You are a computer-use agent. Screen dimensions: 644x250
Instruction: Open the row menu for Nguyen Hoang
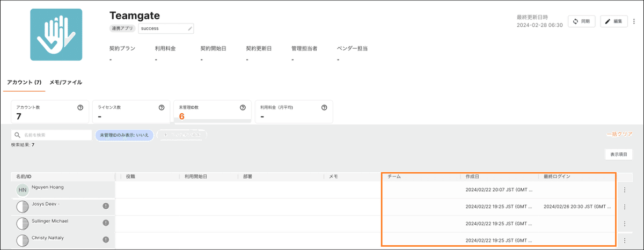click(x=625, y=190)
